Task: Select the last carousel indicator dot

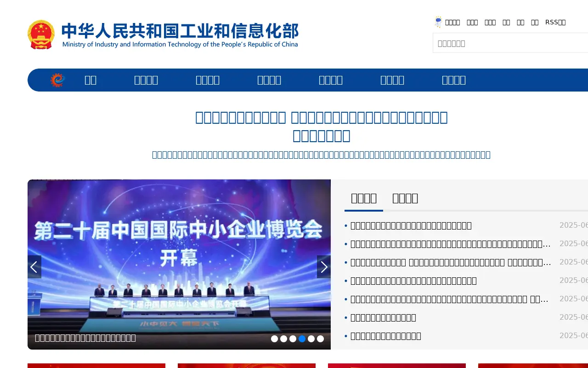Action: point(320,339)
